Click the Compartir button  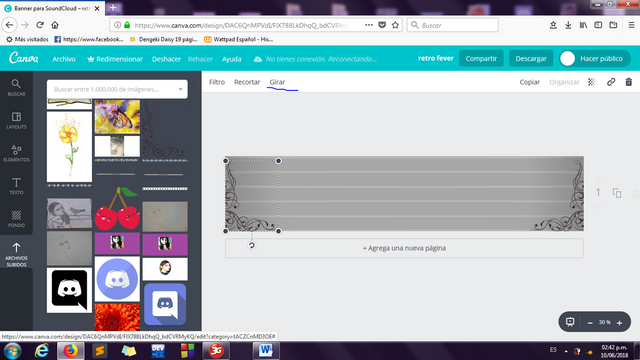coord(481,58)
